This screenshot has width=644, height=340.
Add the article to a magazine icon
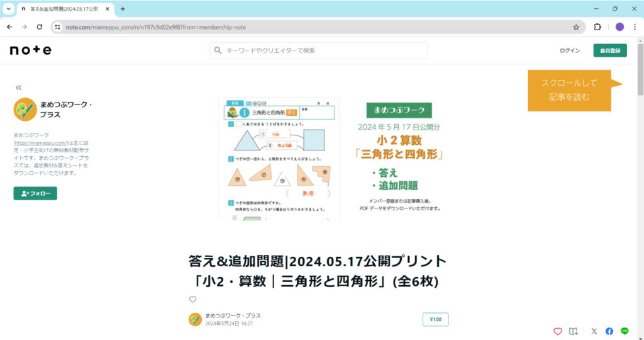click(x=574, y=331)
